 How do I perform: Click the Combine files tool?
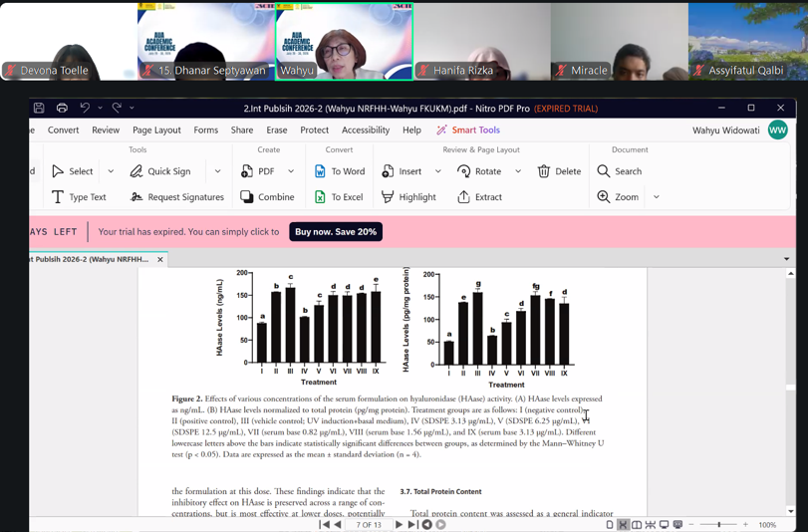[267, 197]
